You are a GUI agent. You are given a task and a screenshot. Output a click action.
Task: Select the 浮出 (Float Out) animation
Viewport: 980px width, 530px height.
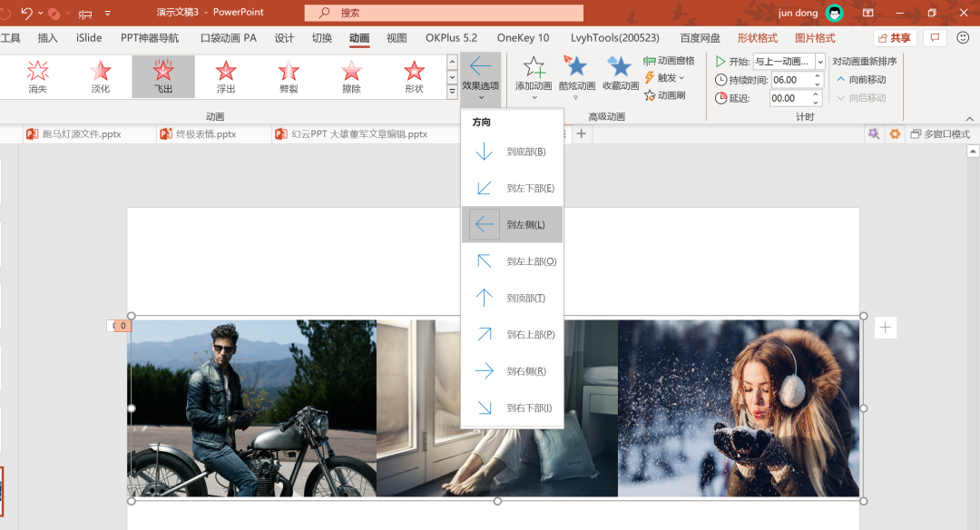[226, 76]
